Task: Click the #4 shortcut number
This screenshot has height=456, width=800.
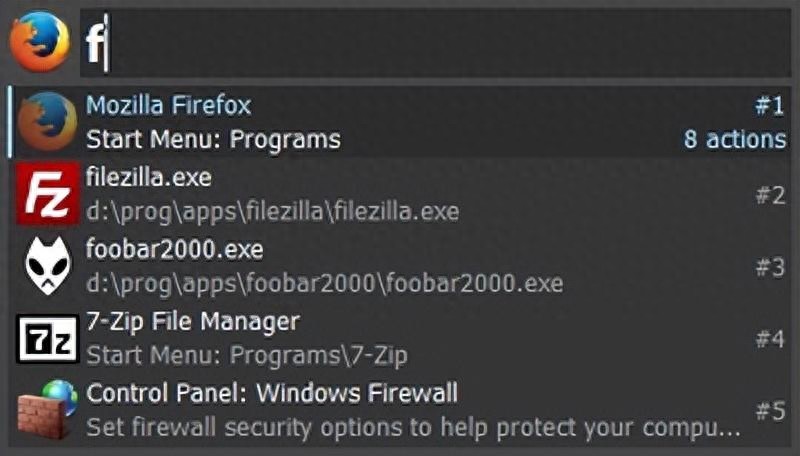Action: point(770,339)
